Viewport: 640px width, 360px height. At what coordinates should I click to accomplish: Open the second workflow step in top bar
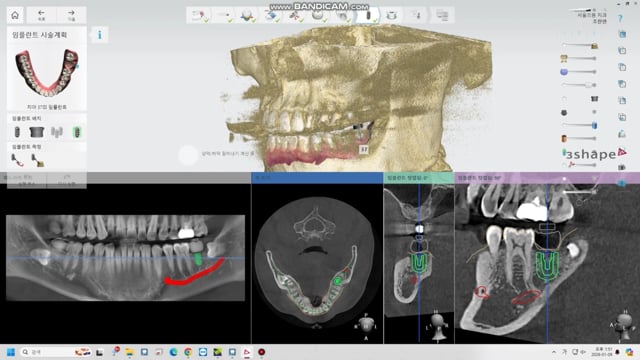click(223, 16)
